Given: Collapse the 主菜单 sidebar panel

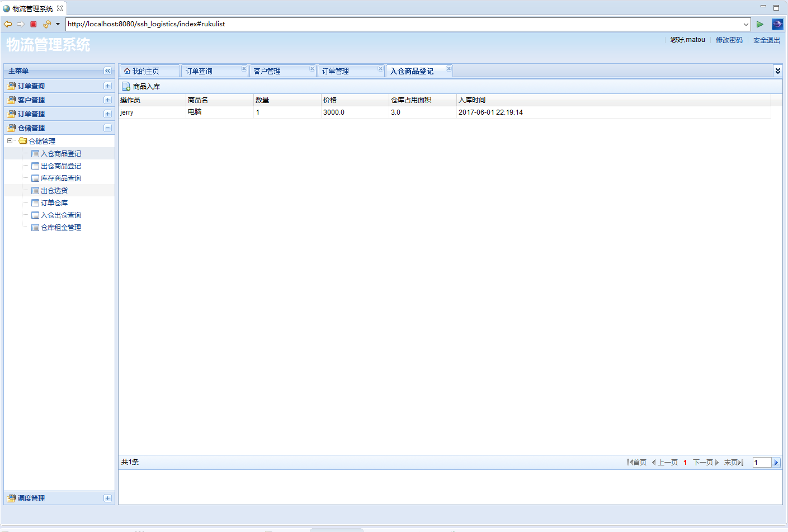Looking at the screenshot, I should 107,71.
